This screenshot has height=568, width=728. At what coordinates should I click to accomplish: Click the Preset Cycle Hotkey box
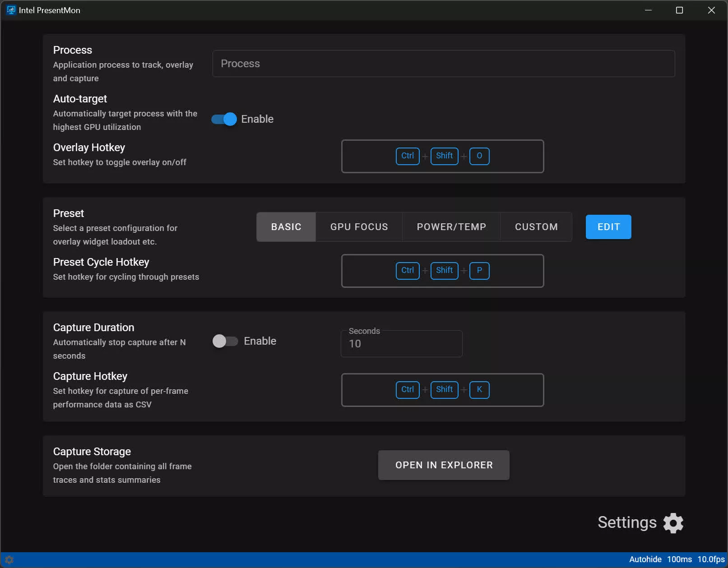click(x=443, y=271)
